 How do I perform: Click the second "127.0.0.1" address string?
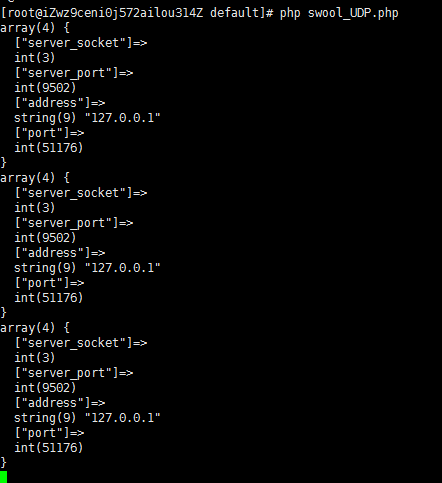click(x=123, y=268)
